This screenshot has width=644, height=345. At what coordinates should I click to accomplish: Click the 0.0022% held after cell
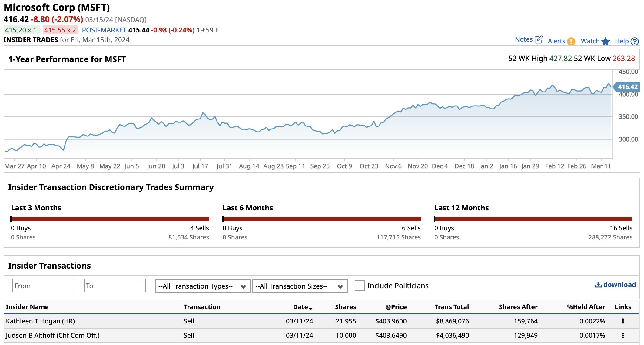point(592,321)
